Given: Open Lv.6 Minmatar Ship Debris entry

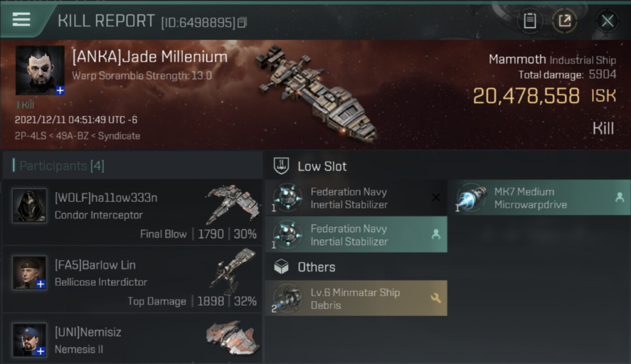Looking at the screenshot, I should tap(356, 298).
